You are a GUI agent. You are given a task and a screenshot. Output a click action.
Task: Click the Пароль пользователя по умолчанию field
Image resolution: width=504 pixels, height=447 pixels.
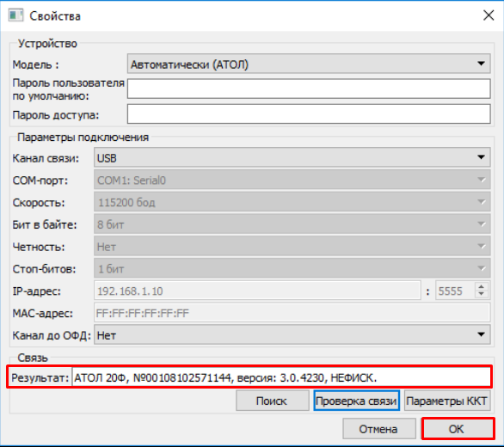click(x=309, y=89)
